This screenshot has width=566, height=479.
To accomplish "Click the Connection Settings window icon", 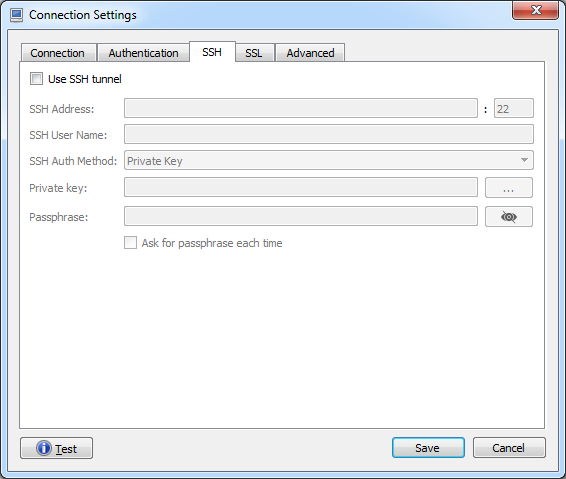I will (x=16, y=15).
